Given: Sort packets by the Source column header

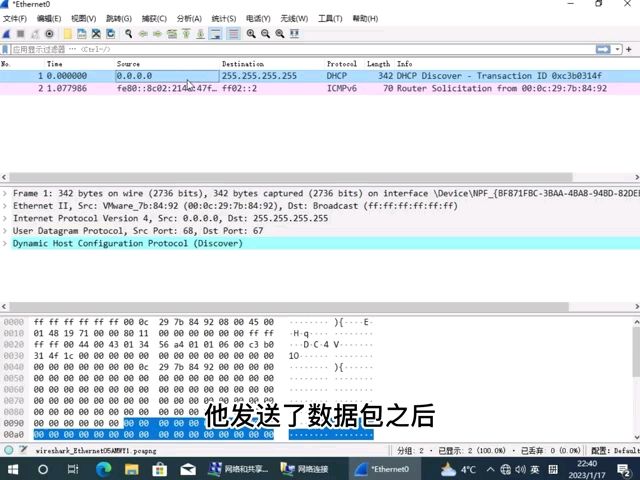Looking at the screenshot, I should pyautogui.click(x=128, y=64).
